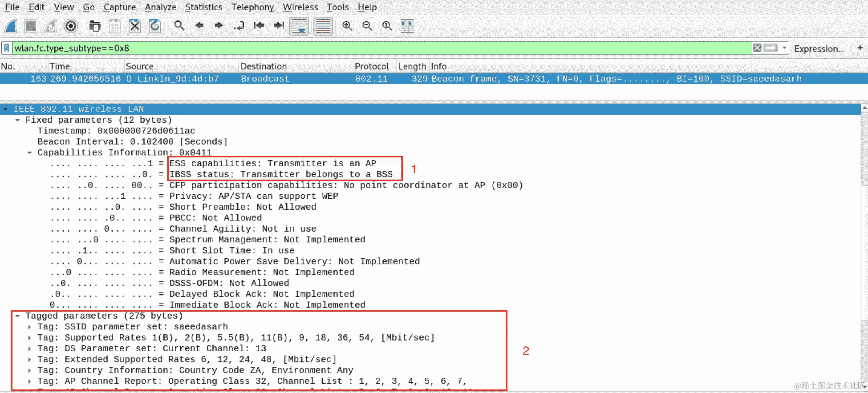Open capture options gear icon
The height and width of the screenshot is (393, 868).
[x=71, y=26]
